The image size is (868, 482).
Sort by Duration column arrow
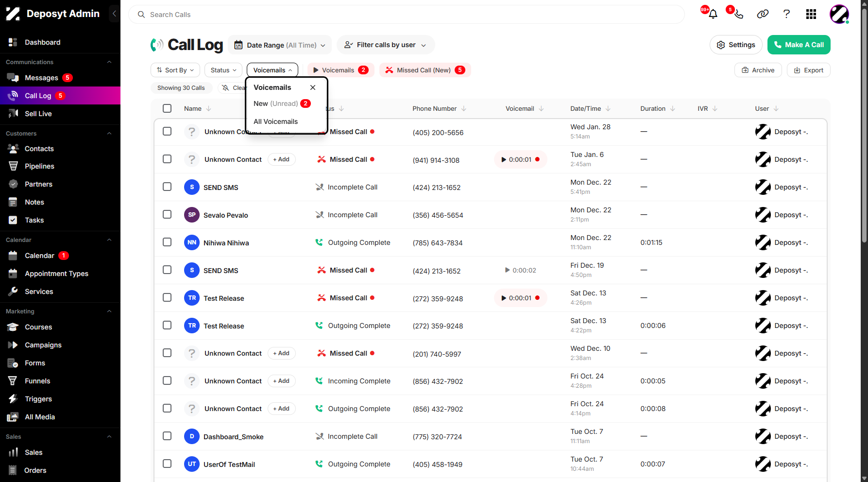[673, 108]
